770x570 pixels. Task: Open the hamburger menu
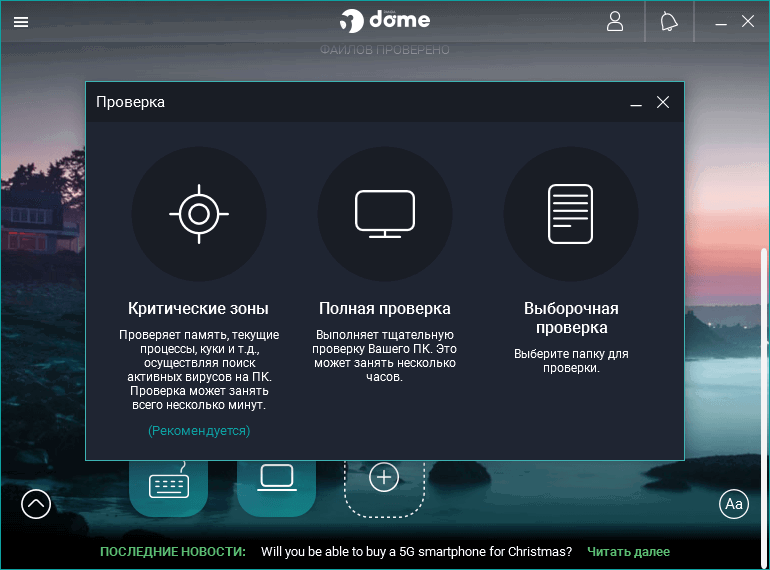(21, 22)
